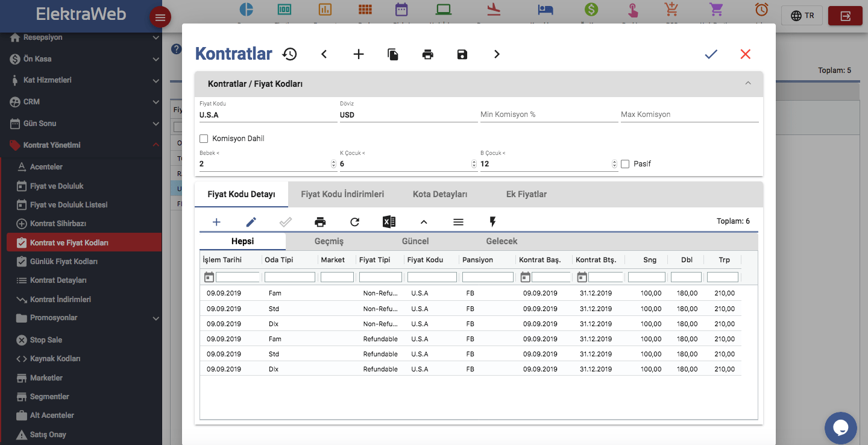This screenshot has width=868, height=445.
Task: Print the contract from the header printer icon
Action: tap(428, 54)
